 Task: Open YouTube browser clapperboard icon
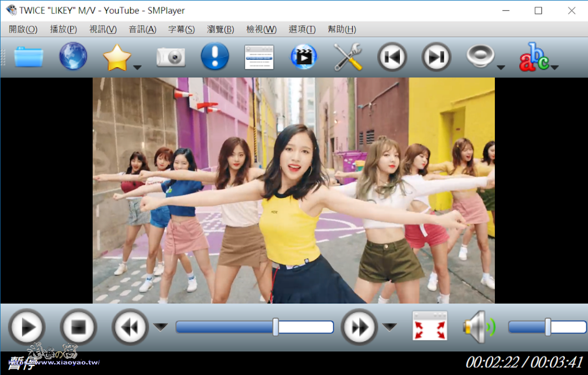click(x=304, y=57)
